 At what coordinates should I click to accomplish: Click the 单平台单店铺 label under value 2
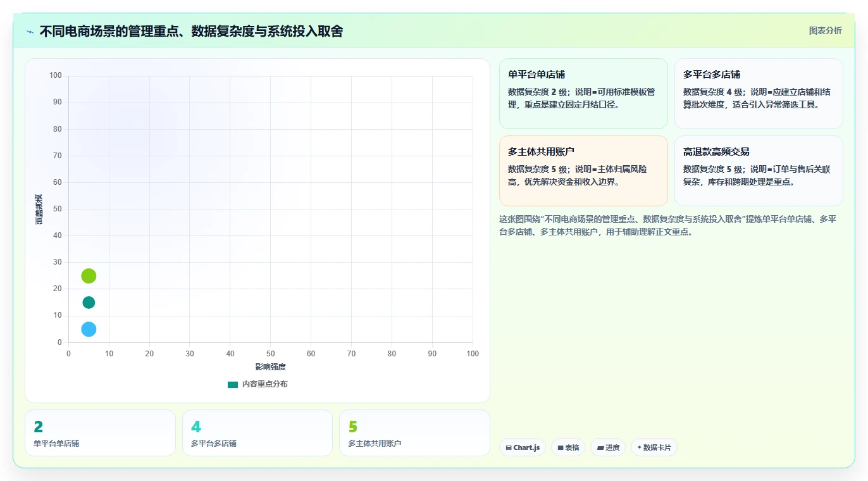click(56, 444)
